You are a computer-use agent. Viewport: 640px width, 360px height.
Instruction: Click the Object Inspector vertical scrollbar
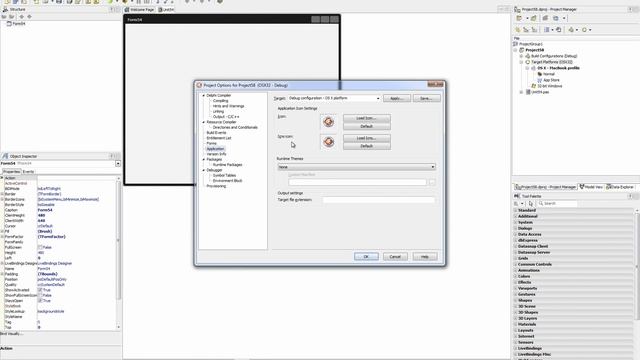pos(119,253)
